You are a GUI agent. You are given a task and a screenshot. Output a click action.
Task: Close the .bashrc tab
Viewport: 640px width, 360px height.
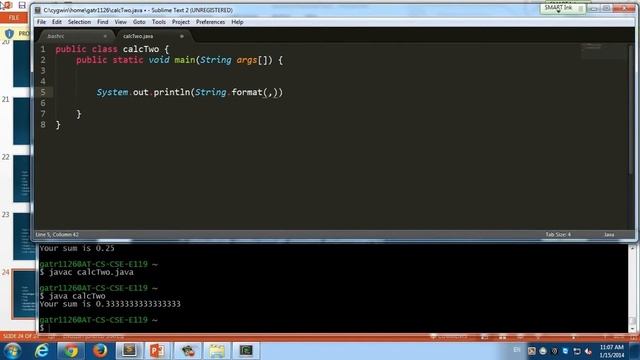[x=105, y=36]
